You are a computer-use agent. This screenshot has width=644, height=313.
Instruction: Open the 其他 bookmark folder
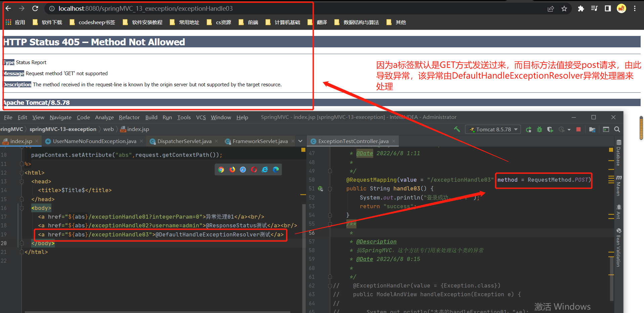[396, 22]
